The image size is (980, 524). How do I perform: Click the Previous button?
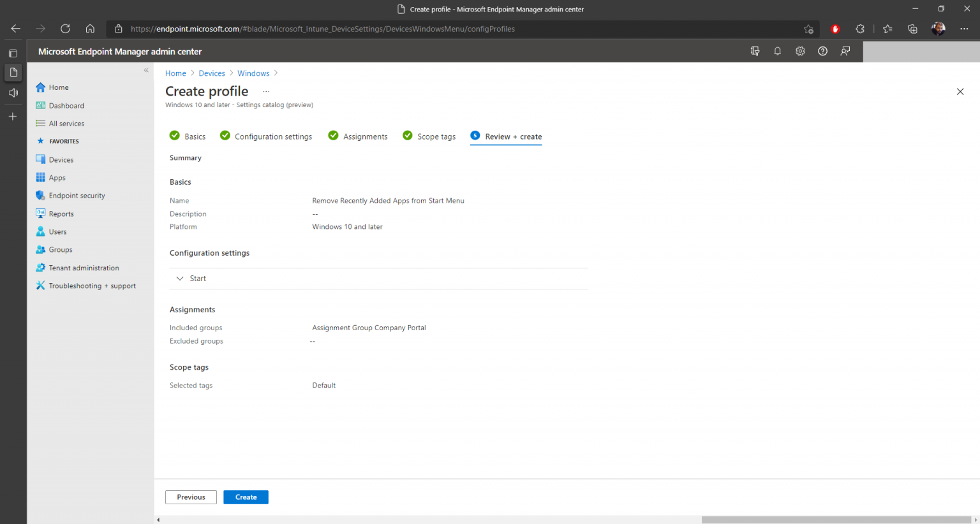[191, 497]
